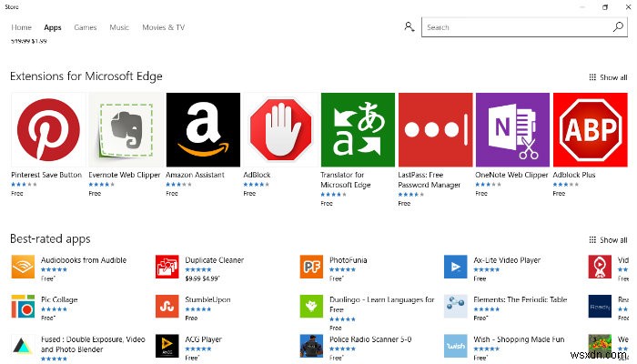The image size is (637, 364).
Task: Open the Pinterest Save Button extension tile
Action: click(48, 129)
